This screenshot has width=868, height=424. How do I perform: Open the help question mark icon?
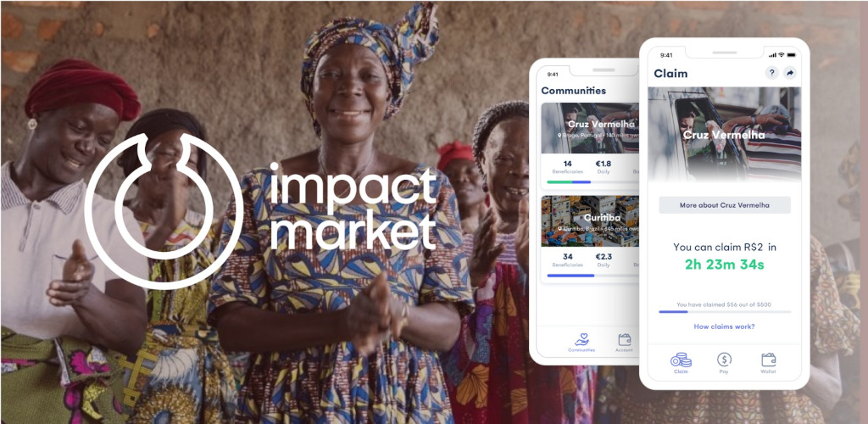pos(771,73)
